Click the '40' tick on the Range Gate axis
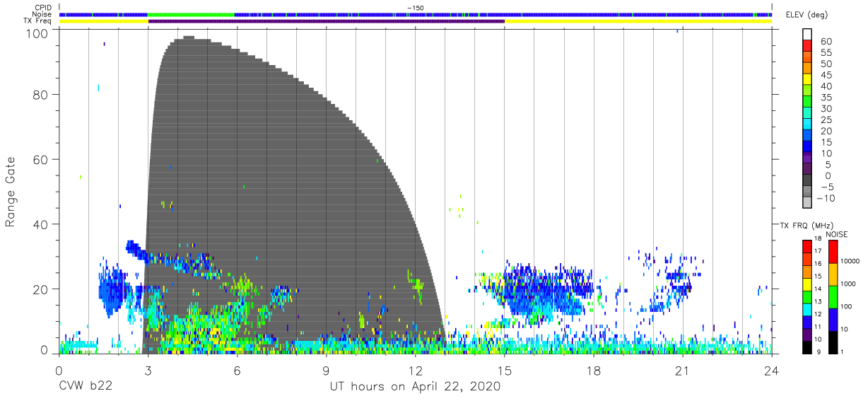 click(x=42, y=224)
